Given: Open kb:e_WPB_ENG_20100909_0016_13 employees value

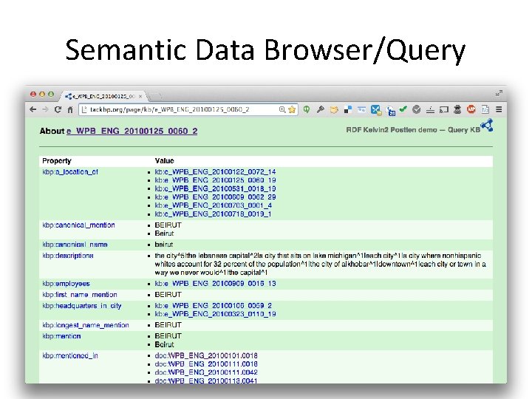Looking at the screenshot, I should [x=215, y=284].
